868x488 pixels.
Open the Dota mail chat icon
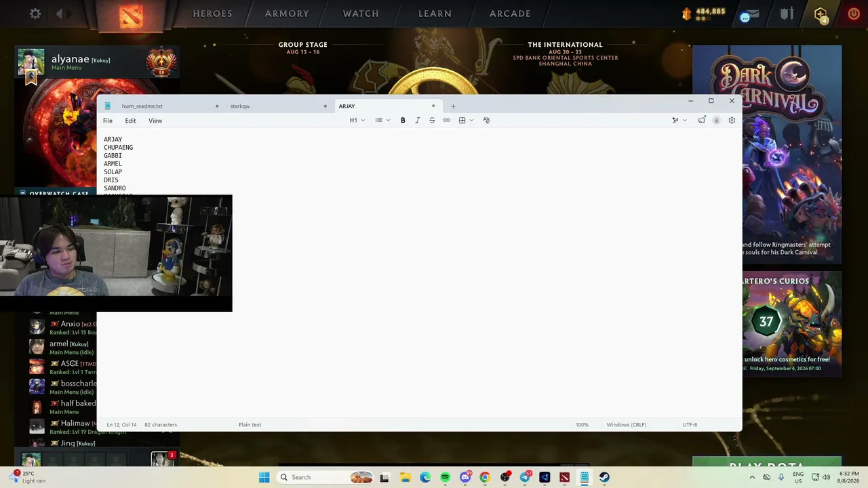749,14
